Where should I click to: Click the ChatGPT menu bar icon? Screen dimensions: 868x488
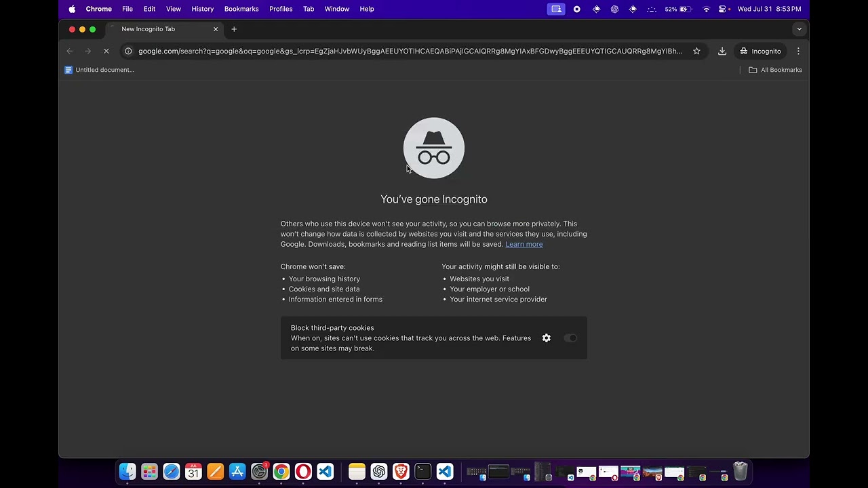[614, 9]
